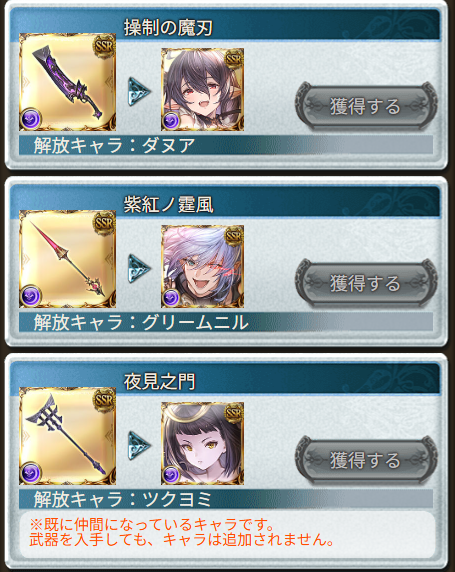Select the 操制の魔刃 weapon icon
The height and width of the screenshot is (572, 455).
coord(68,82)
